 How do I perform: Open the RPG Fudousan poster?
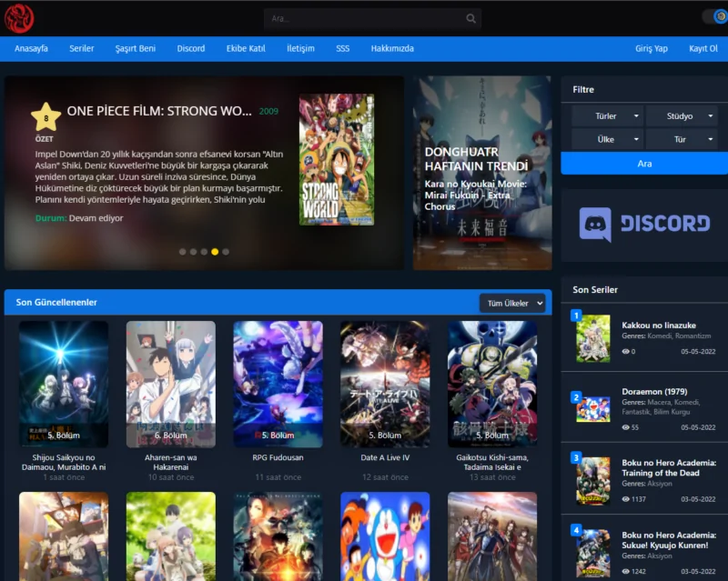[x=278, y=385]
